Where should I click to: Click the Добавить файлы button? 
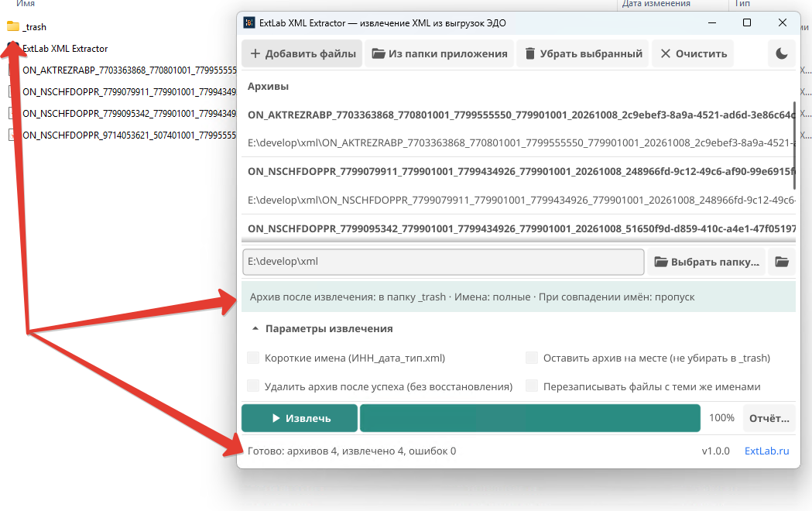click(303, 54)
